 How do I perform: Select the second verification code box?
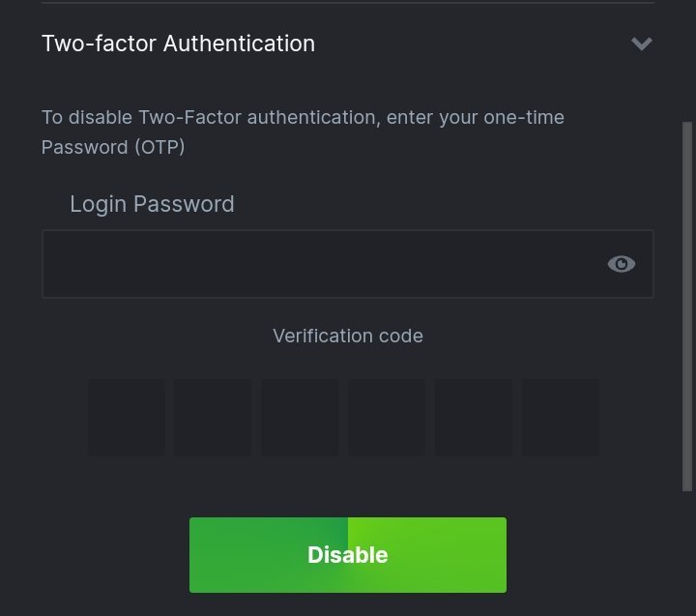tap(213, 417)
